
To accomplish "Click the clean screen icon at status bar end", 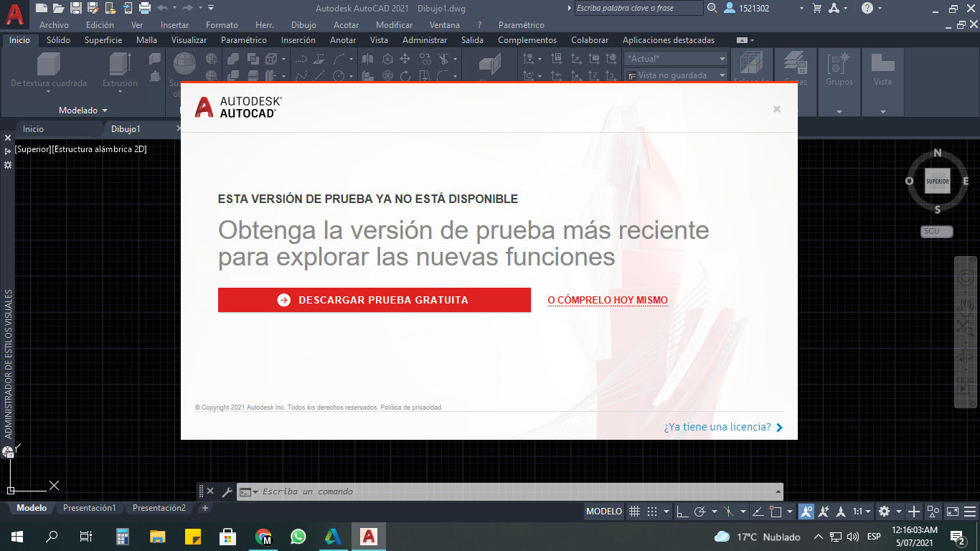I will [x=953, y=511].
